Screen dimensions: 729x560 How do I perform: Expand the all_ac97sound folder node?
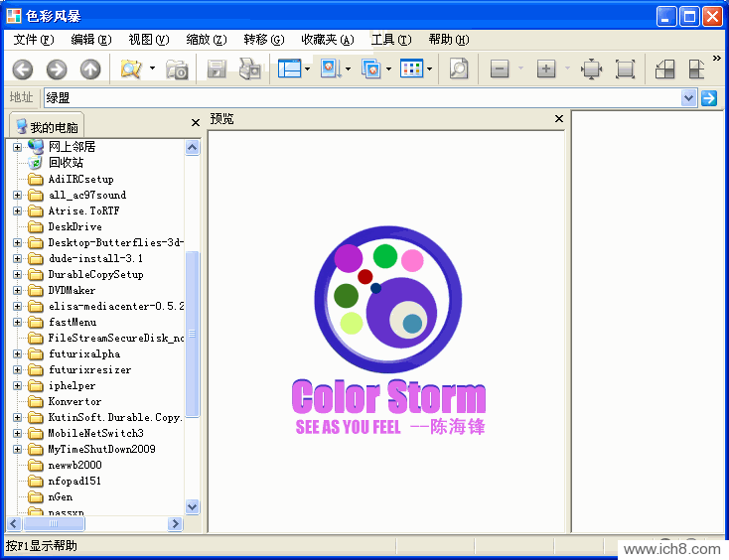click(17, 196)
